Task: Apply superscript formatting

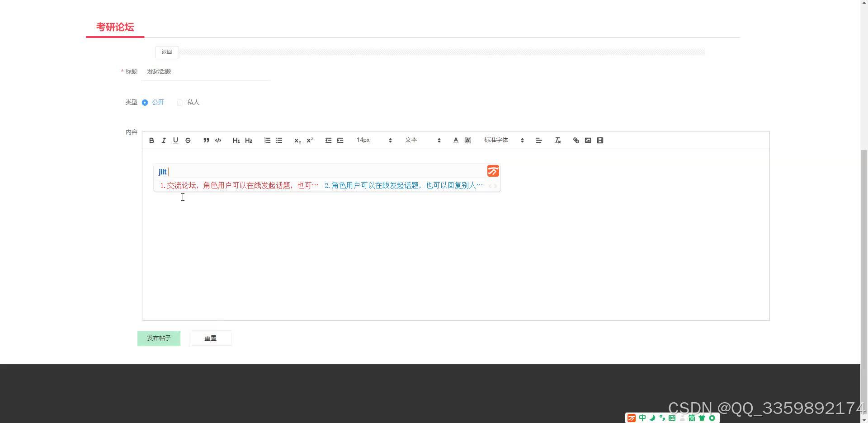Action: click(310, 141)
